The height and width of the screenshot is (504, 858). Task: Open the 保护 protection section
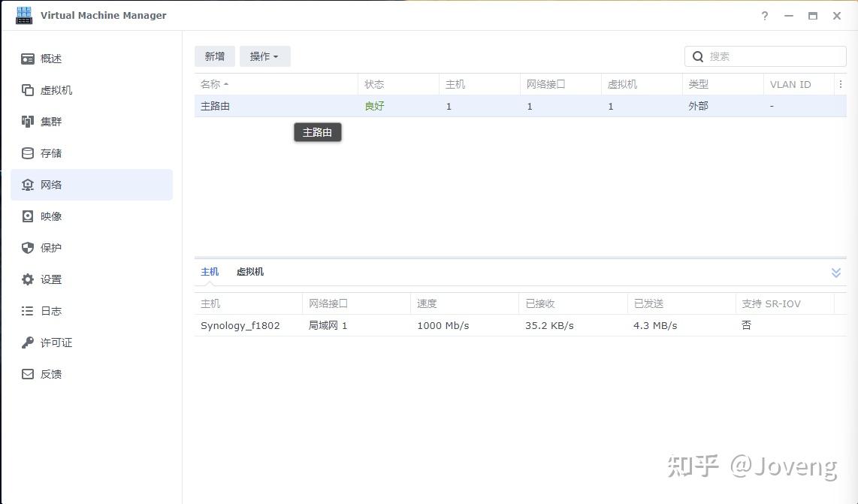tap(50, 248)
